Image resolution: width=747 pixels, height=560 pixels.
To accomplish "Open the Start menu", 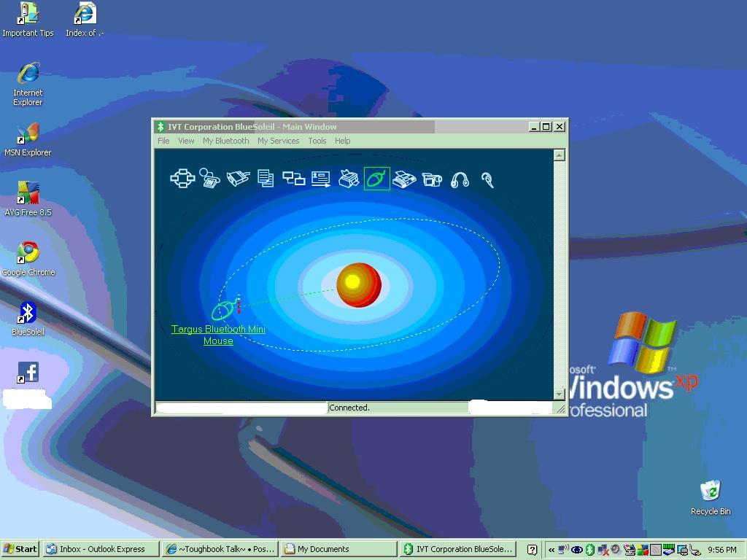I will click(x=20, y=549).
